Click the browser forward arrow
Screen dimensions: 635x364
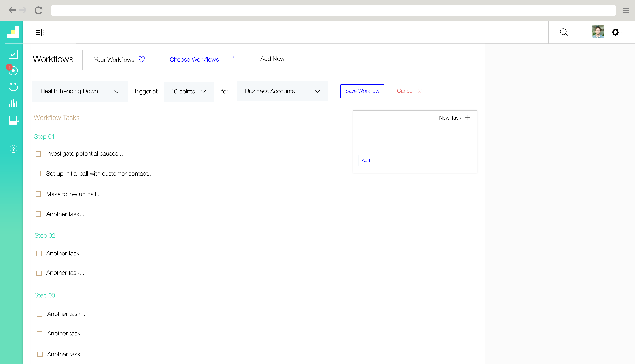coord(23,10)
